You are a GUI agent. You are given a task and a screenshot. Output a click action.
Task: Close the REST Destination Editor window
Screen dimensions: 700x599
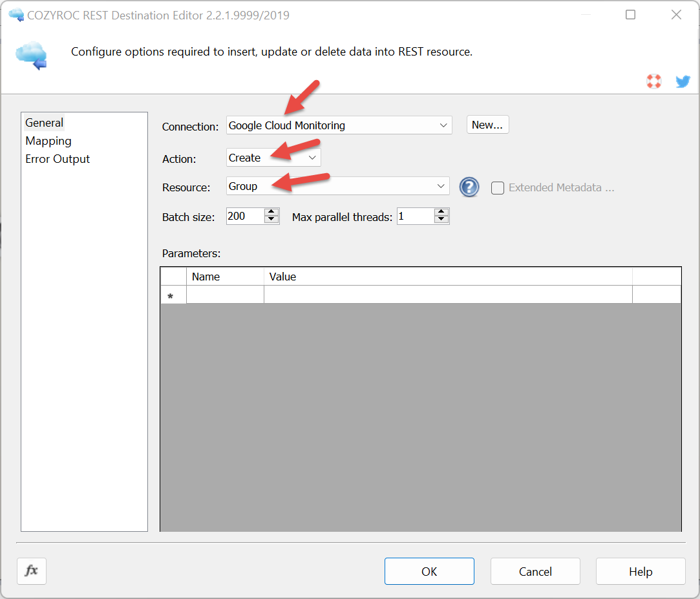[x=676, y=15]
